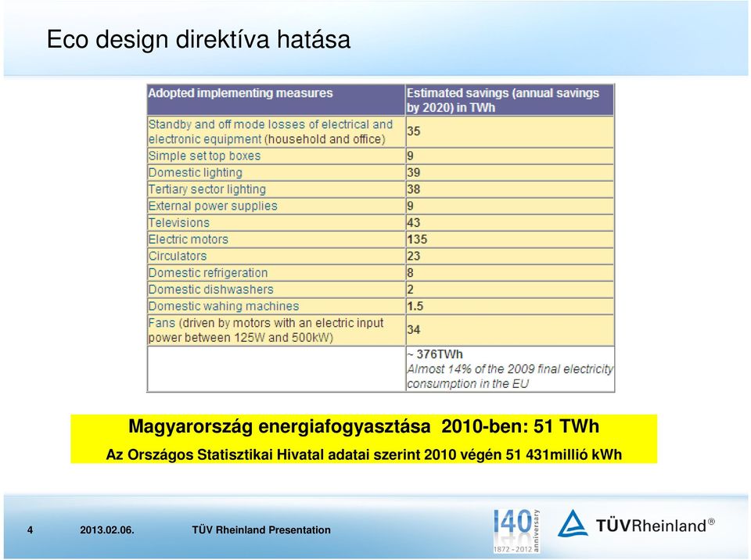This screenshot has width=751, height=560.
Task: Click "Domestic wahing machines" label
Action: tap(224, 306)
